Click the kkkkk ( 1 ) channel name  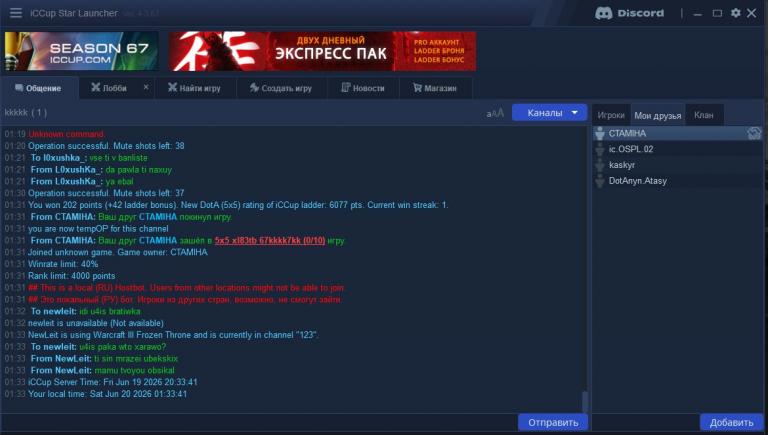(26, 113)
